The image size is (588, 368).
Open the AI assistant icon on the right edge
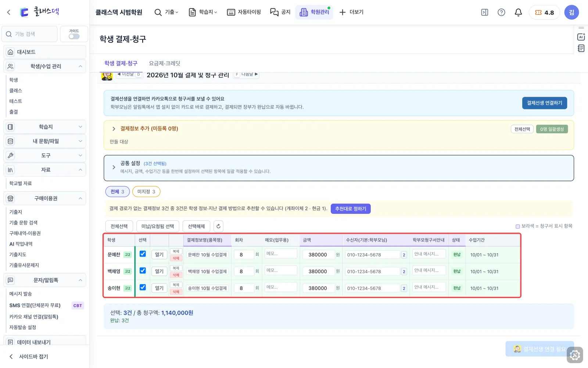[581, 37]
